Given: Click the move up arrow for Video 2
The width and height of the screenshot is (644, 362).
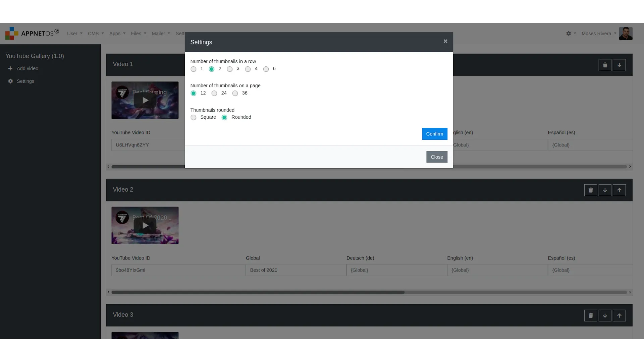Looking at the screenshot, I should click(619, 190).
